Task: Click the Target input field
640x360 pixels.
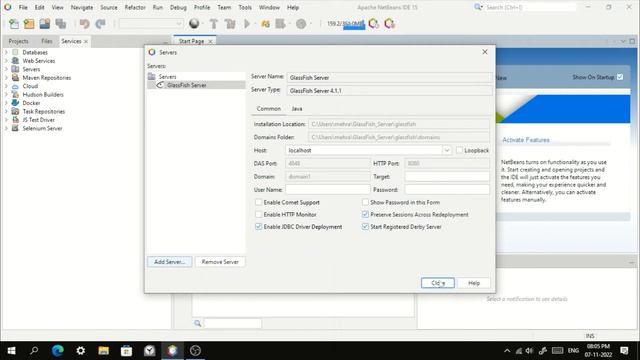Action: point(447,176)
